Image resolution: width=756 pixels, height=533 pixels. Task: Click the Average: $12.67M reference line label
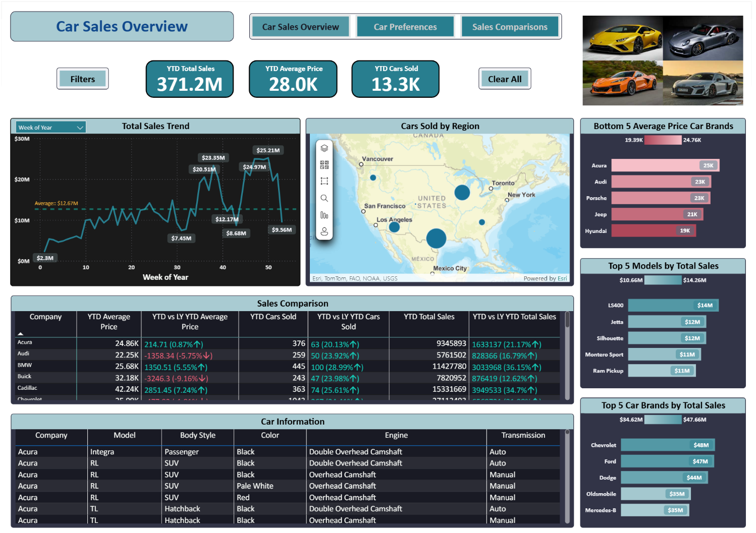(x=56, y=203)
